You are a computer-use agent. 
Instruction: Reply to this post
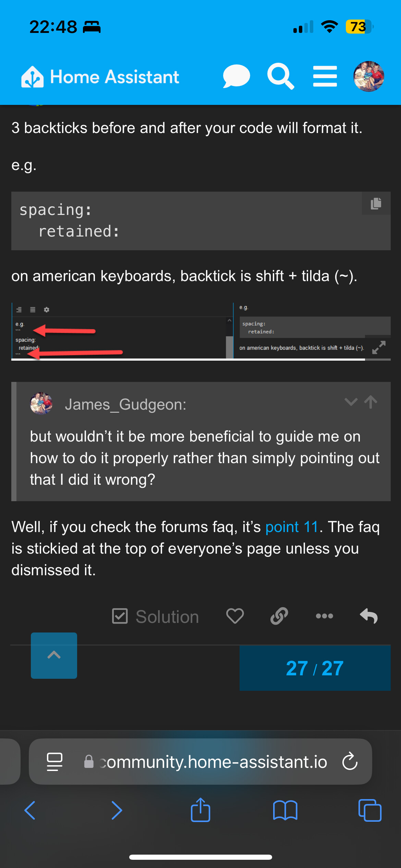click(369, 616)
